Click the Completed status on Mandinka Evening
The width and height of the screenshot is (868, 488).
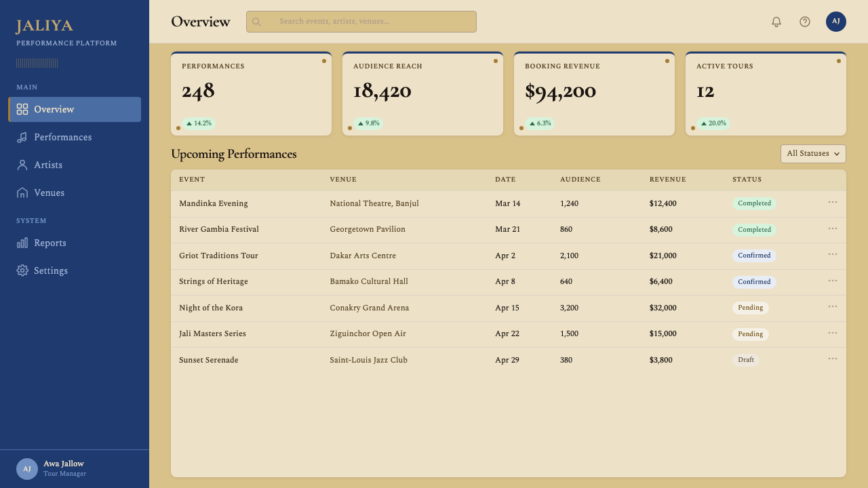(x=755, y=203)
